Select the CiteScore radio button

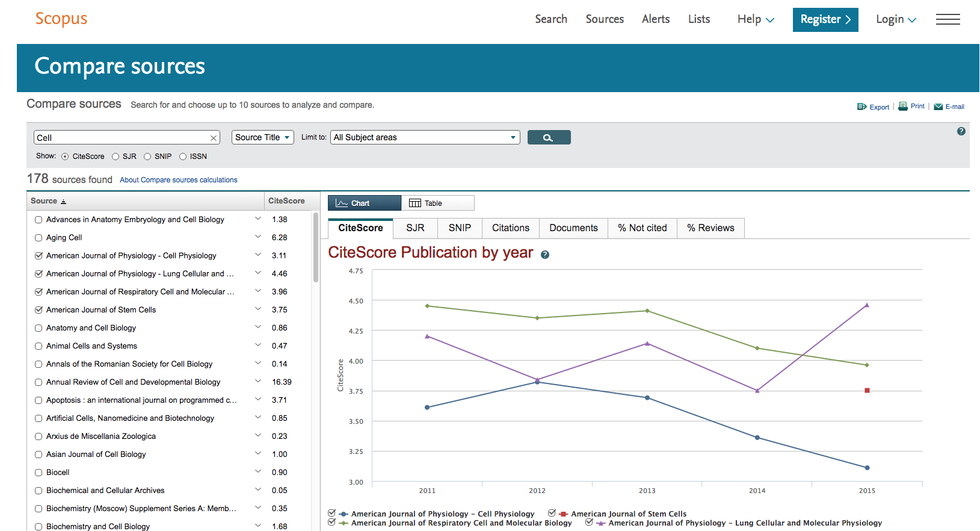click(x=65, y=157)
